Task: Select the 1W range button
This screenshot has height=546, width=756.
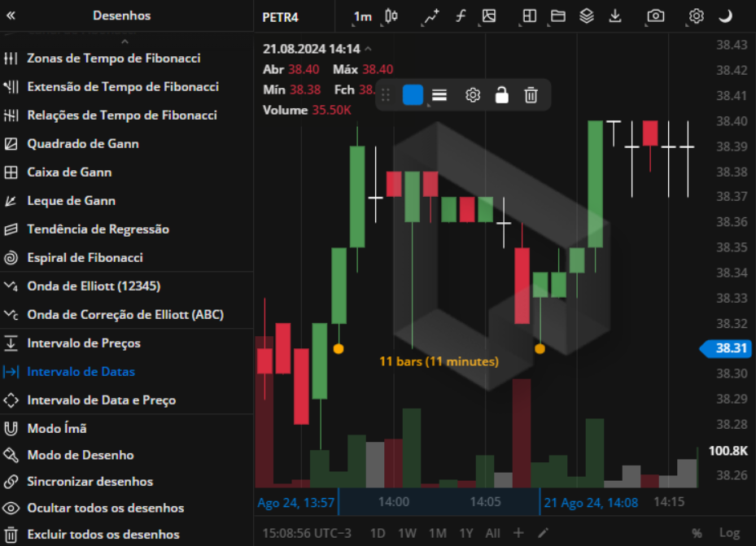Action: click(x=408, y=534)
